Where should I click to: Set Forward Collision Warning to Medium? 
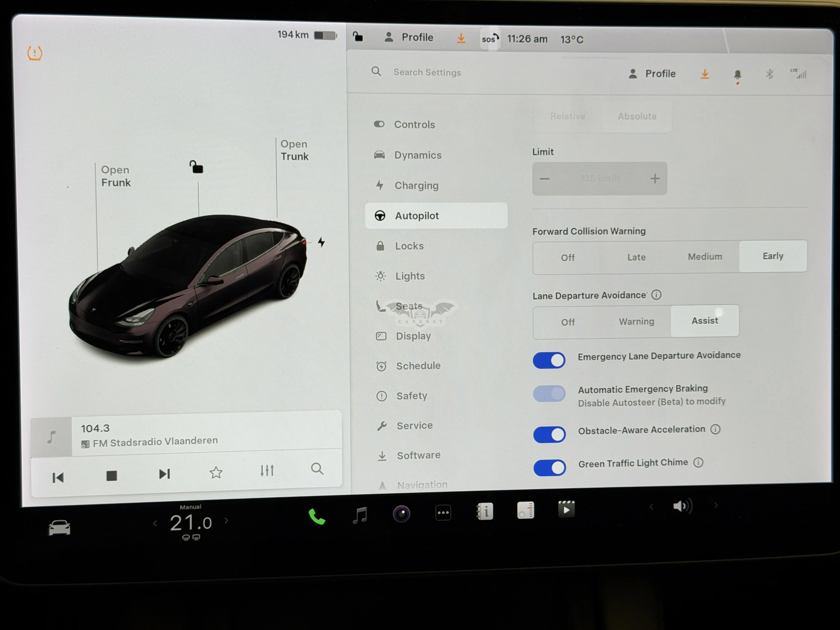(705, 257)
